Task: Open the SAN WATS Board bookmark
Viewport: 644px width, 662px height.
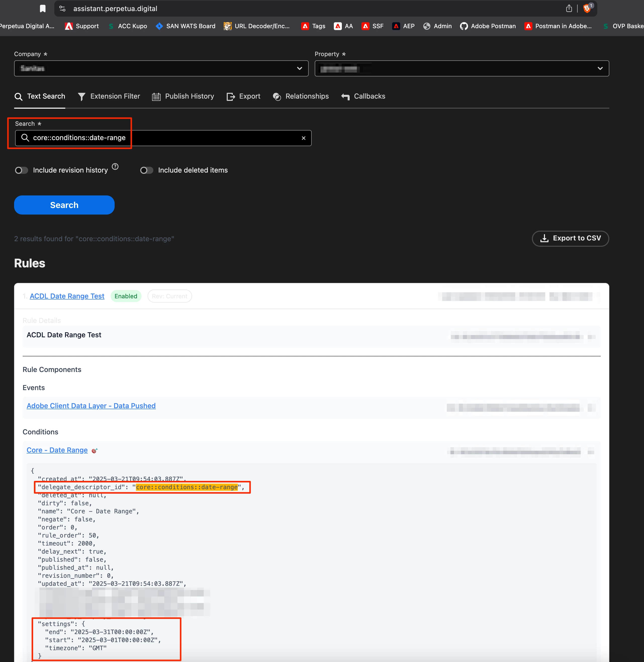Action: (x=185, y=26)
